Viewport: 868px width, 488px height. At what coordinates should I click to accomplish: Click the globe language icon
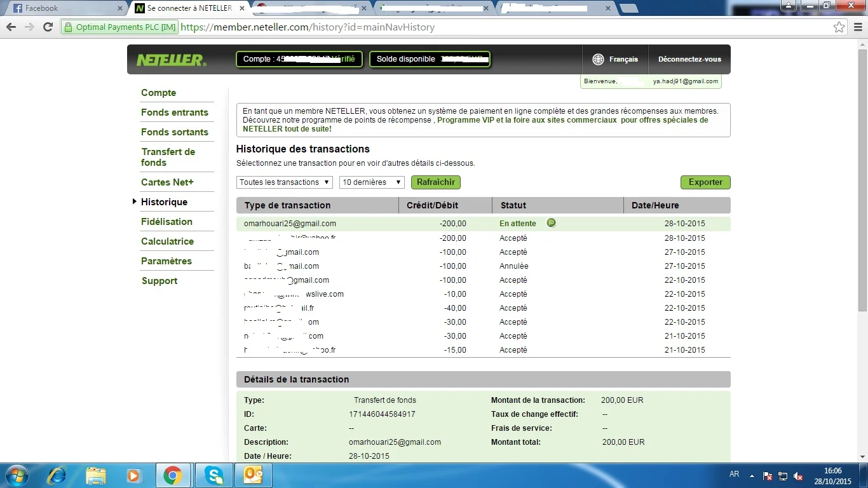598,59
